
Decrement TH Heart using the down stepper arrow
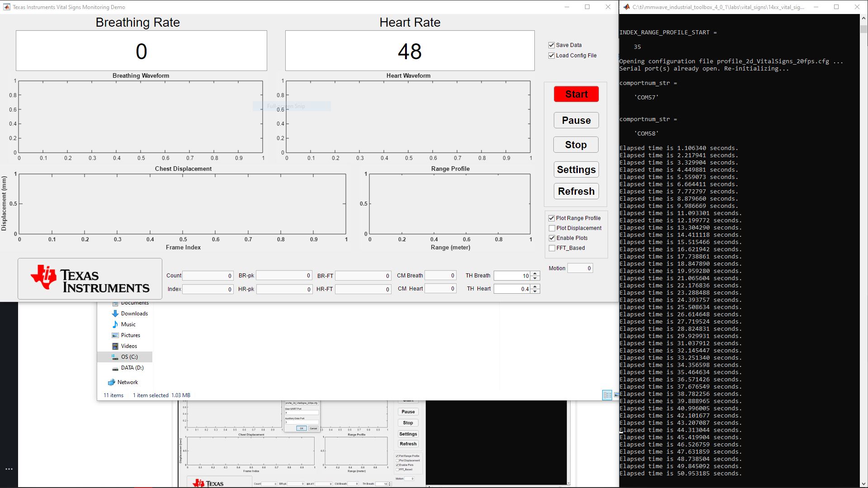tap(534, 291)
